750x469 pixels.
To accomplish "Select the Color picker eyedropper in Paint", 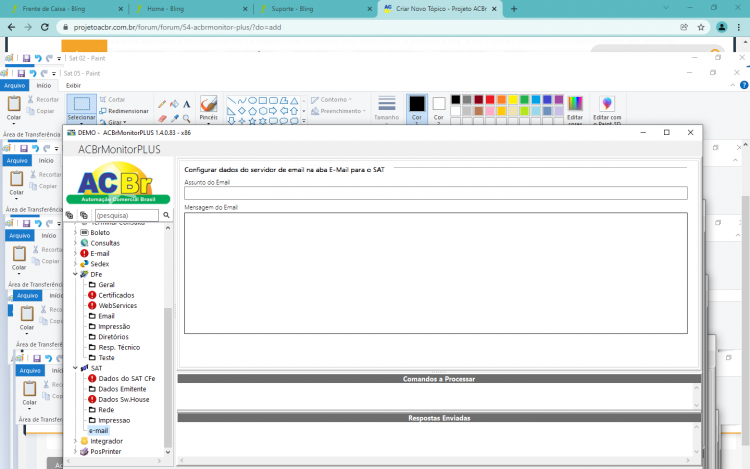I will click(175, 118).
